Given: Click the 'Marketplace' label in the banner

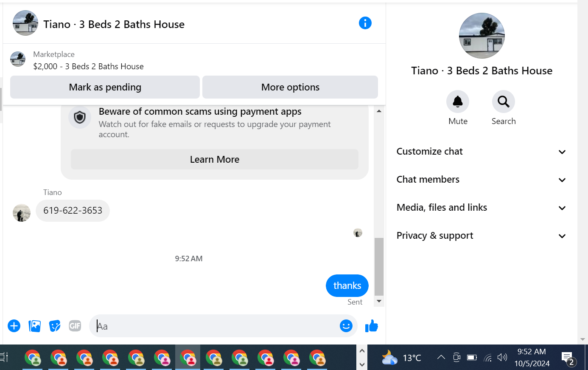Looking at the screenshot, I should click(54, 54).
